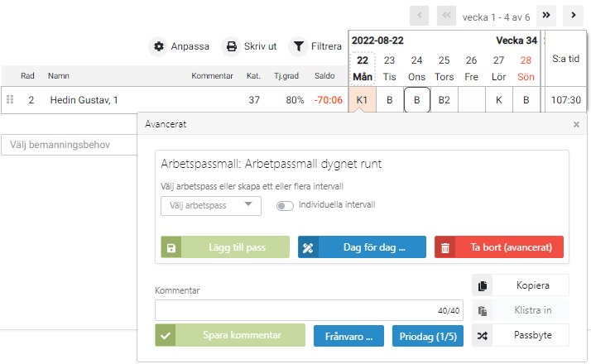Screen dimensions: 591x364
Task: Focus the Kommentar text field
Action: pos(309,310)
